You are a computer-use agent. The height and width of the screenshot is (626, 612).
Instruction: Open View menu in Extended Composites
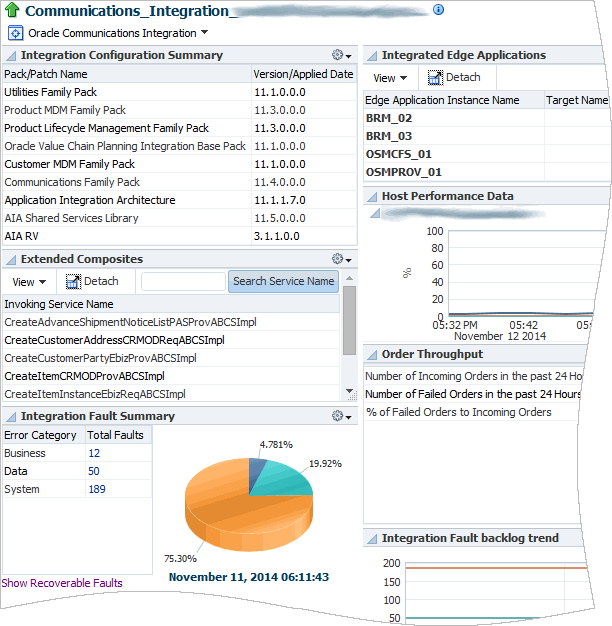point(29,282)
